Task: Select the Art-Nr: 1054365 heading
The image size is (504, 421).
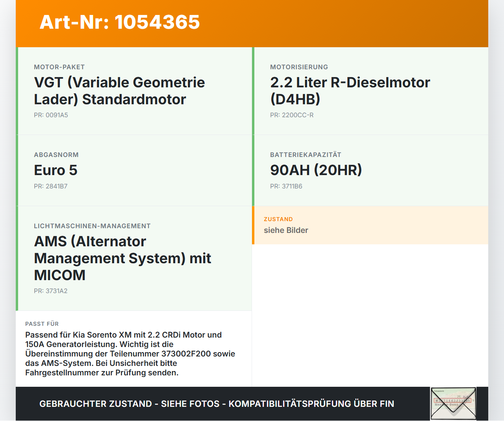Action: coord(120,22)
